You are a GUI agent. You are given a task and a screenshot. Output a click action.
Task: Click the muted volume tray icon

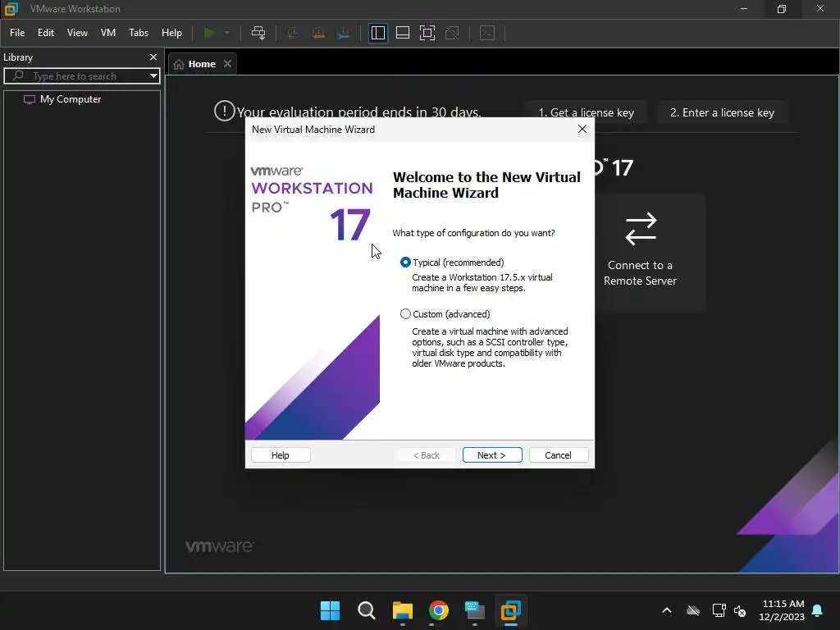click(x=740, y=610)
